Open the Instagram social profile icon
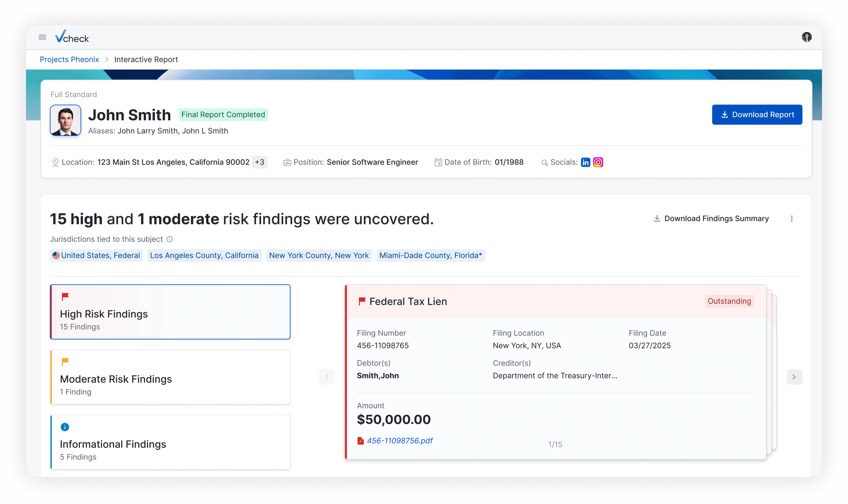 tap(598, 162)
